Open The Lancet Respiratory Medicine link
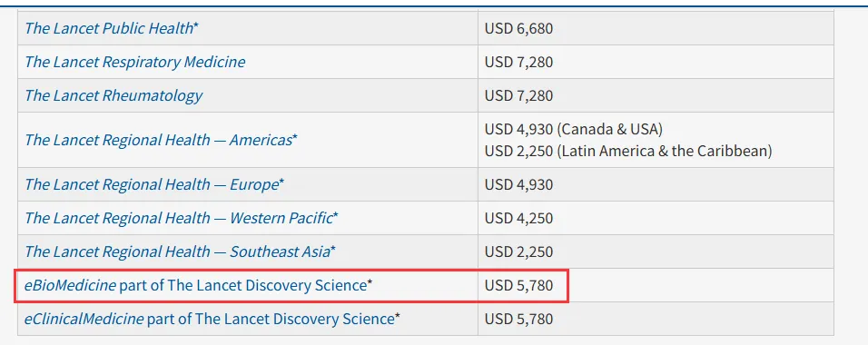This screenshot has height=345, width=868. (x=134, y=62)
